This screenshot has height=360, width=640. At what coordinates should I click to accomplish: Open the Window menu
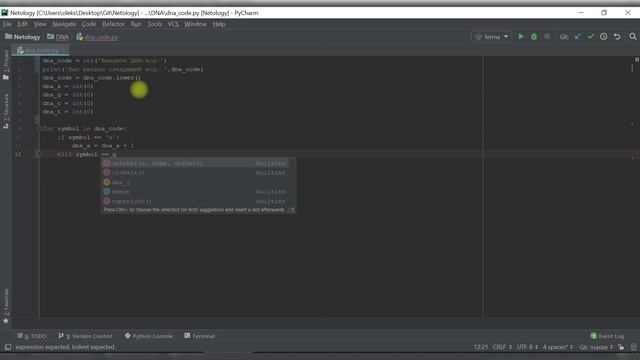point(196,24)
